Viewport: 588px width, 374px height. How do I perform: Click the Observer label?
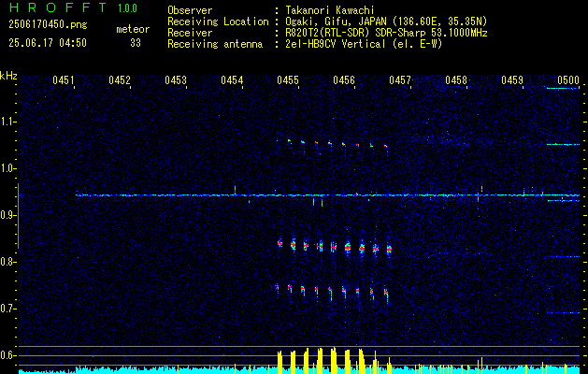(x=190, y=10)
